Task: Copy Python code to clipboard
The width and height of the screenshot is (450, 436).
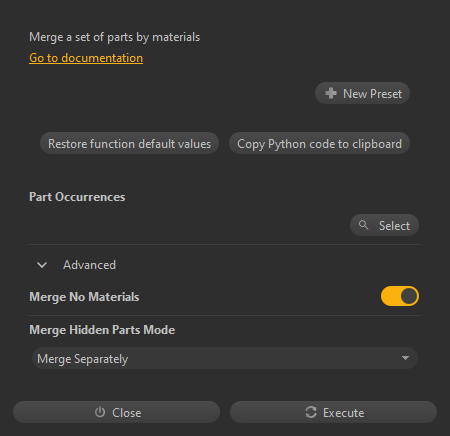Action: click(x=319, y=143)
